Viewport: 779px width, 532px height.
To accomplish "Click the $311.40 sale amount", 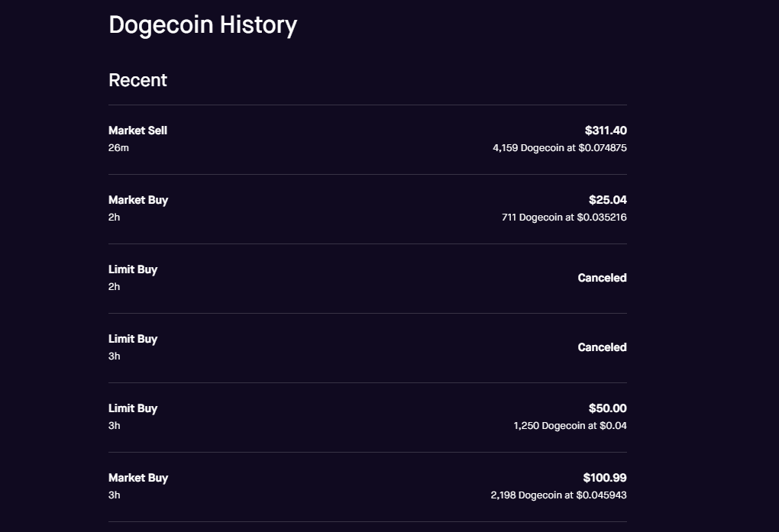I will click(606, 131).
